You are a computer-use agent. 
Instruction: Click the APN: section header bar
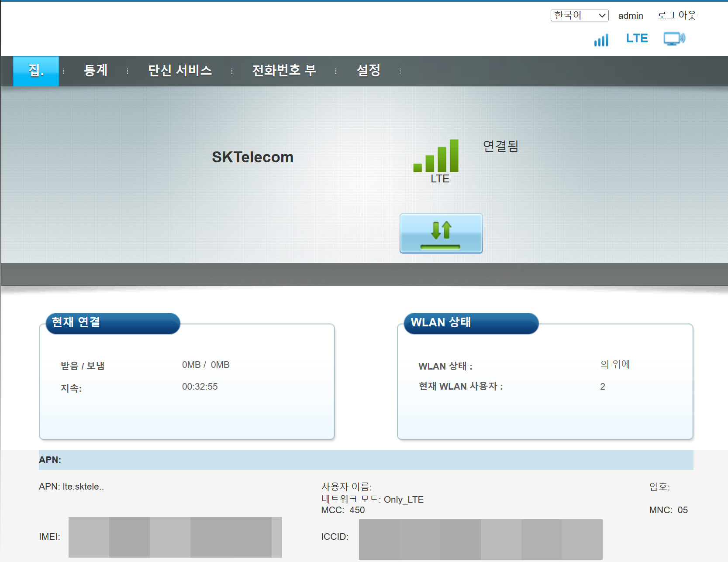point(366,460)
